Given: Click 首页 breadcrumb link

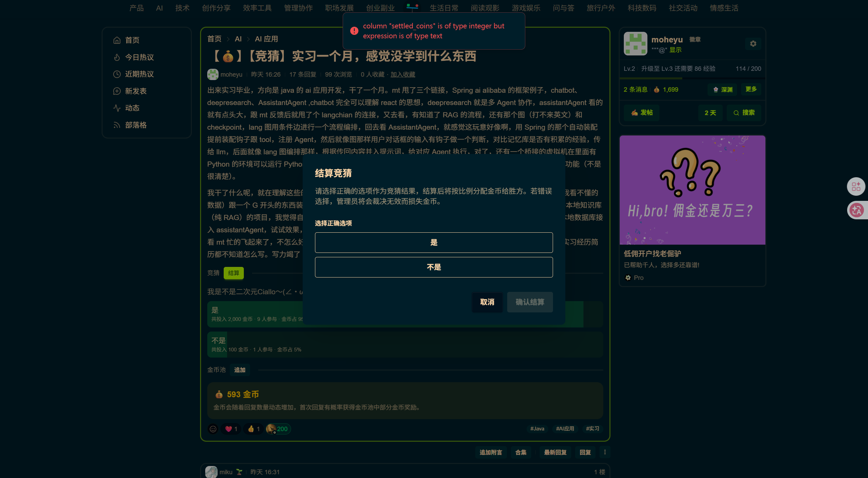Looking at the screenshot, I should 214,39.
